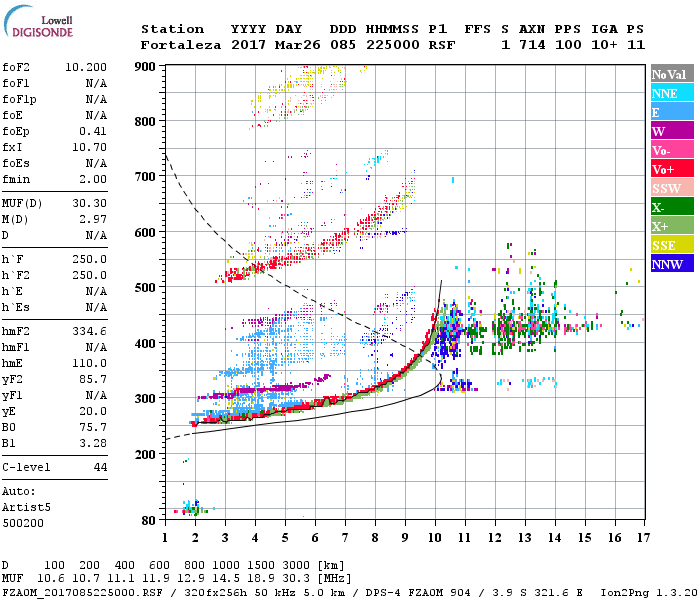Viewport: 700px width, 600px height.
Task: Click the 500200 text under Artist5
Action: 23,523
